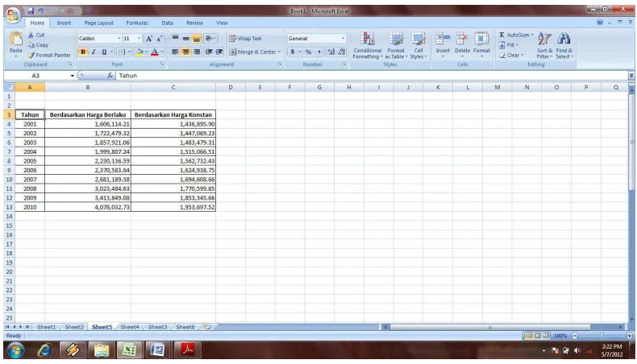
Task: Click the Orientation text angle icon
Action: coord(209,39)
